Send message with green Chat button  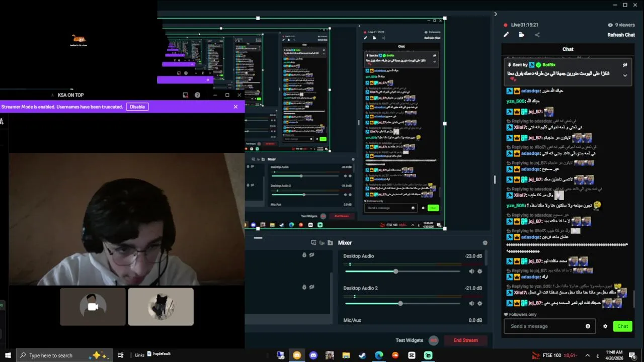[623, 326]
